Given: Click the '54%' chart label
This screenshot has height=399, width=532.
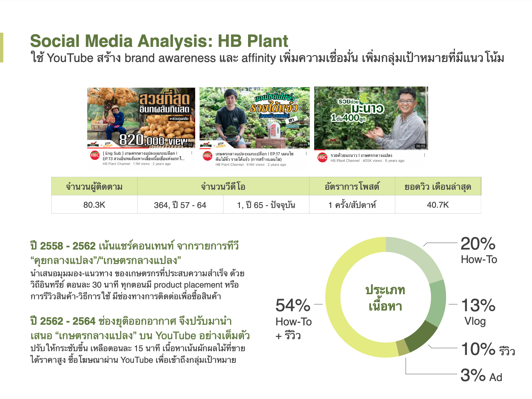Looking at the screenshot, I should (x=293, y=305).
